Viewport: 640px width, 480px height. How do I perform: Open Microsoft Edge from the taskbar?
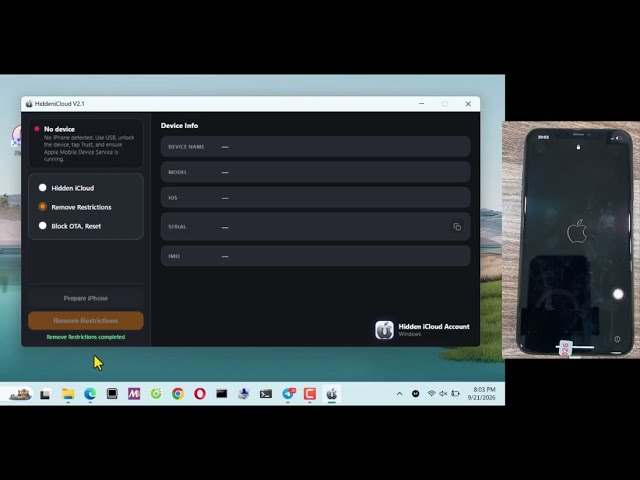[x=90, y=393]
